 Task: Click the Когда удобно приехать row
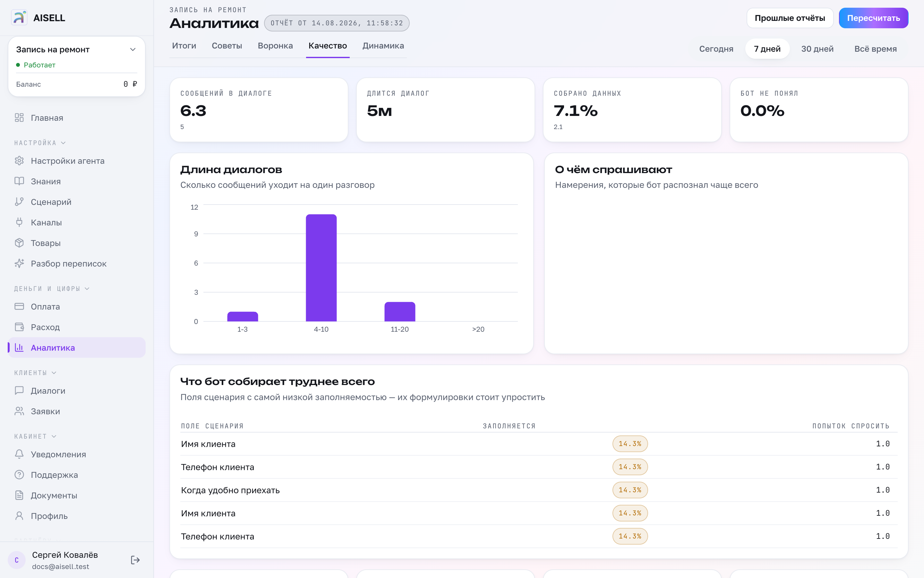point(539,490)
